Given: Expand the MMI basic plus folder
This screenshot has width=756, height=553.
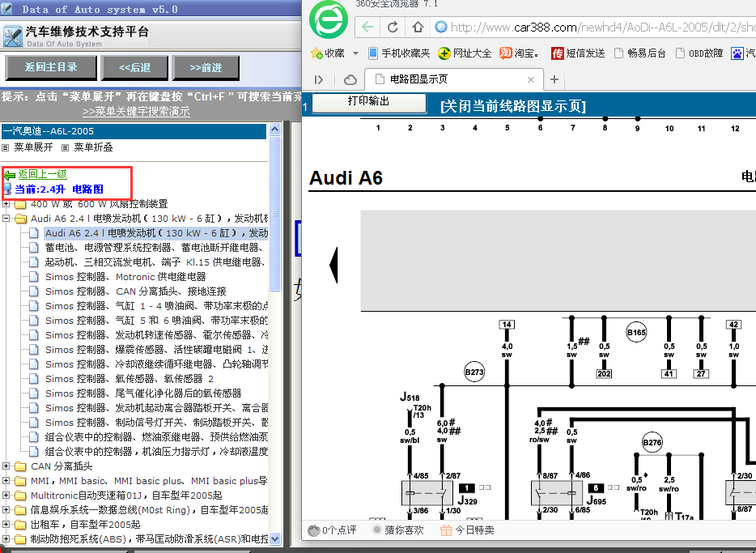Looking at the screenshot, I should click(6, 481).
